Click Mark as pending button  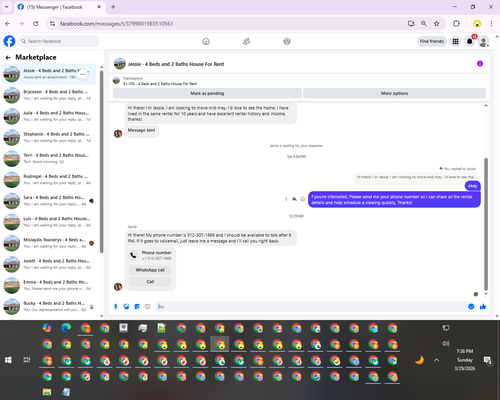click(x=207, y=93)
